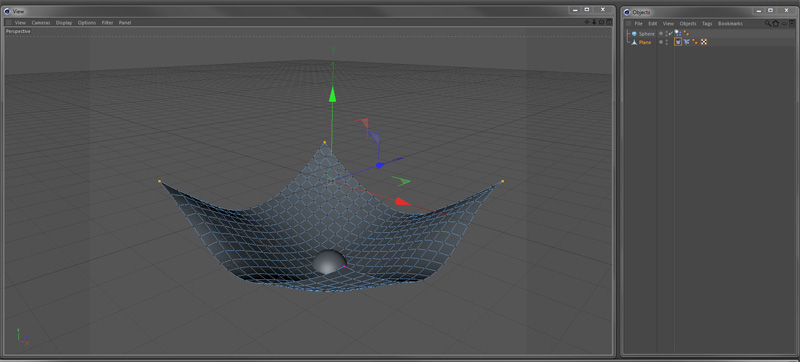Viewport: 800px width, 362px height.
Task: Select the Plane object in the tree
Action: (645, 42)
